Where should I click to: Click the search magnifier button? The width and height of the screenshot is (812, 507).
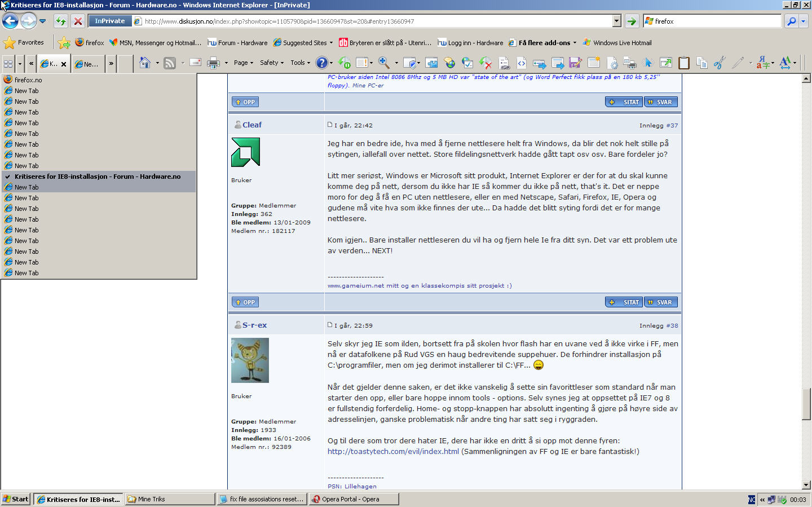point(792,21)
